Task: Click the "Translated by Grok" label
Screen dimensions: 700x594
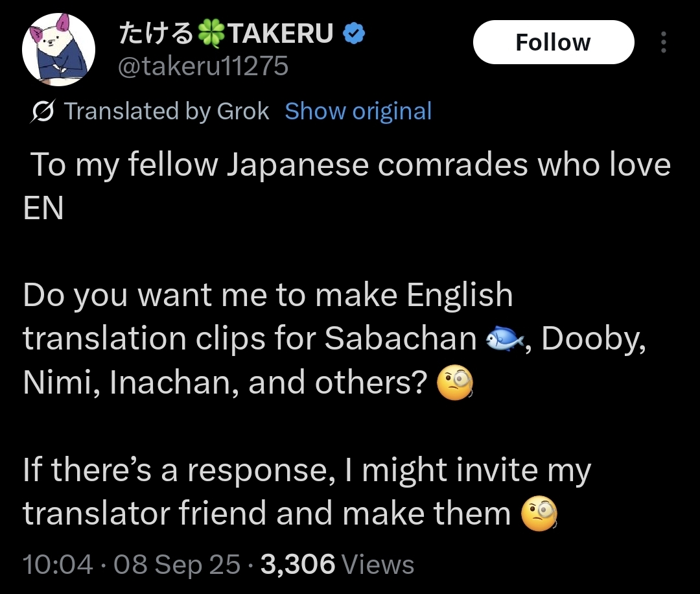Action: click(166, 112)
